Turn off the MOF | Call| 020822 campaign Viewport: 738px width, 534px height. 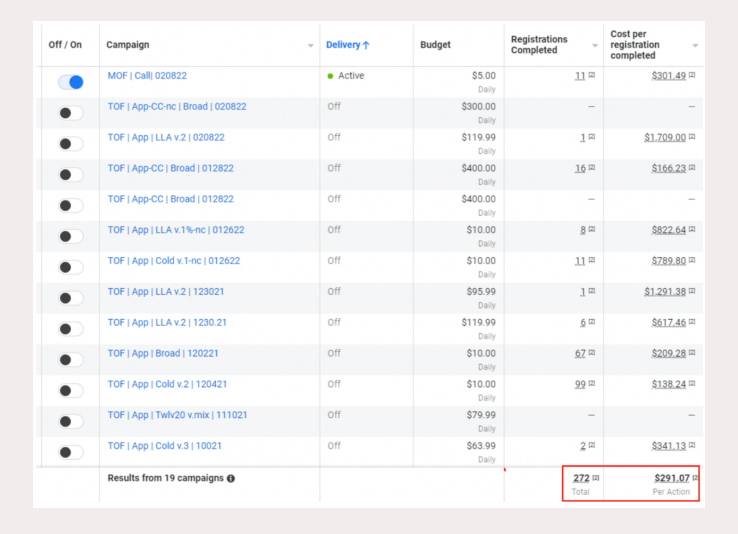[x=70, y=82]
